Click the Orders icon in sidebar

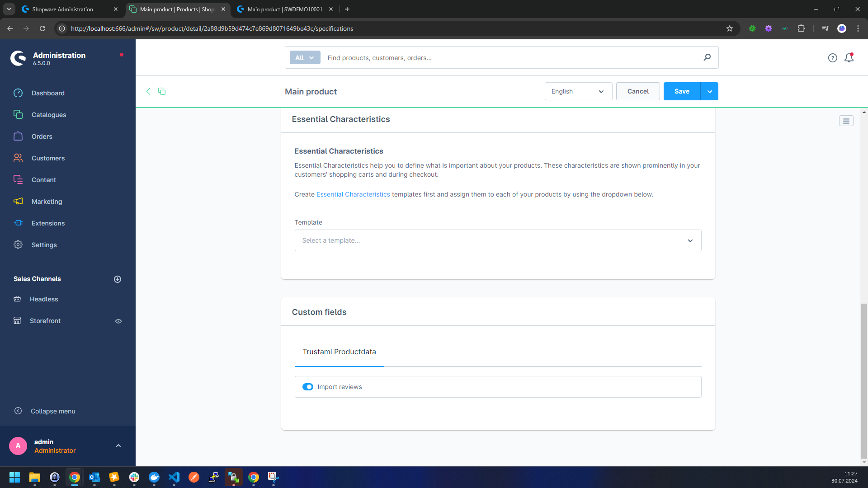pyautogui.click(x=19, y=136)
